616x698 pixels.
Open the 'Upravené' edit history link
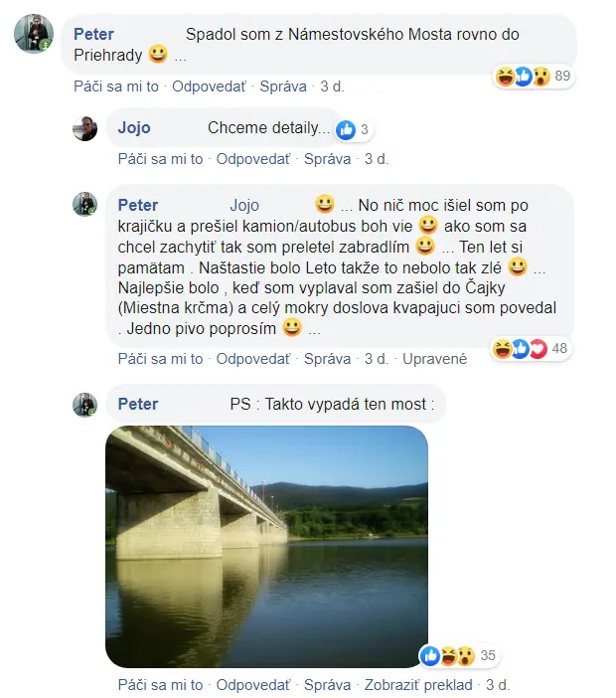tap(434, 358)
